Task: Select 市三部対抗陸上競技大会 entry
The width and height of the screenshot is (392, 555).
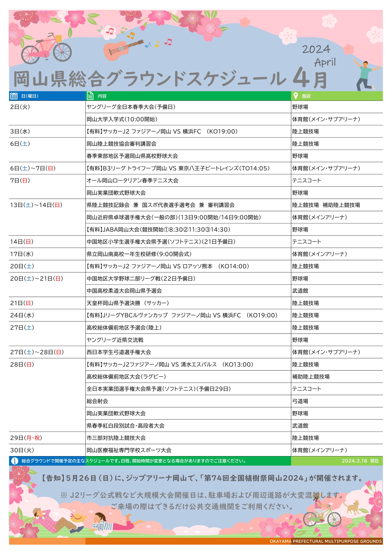Action: coord(116,438)
